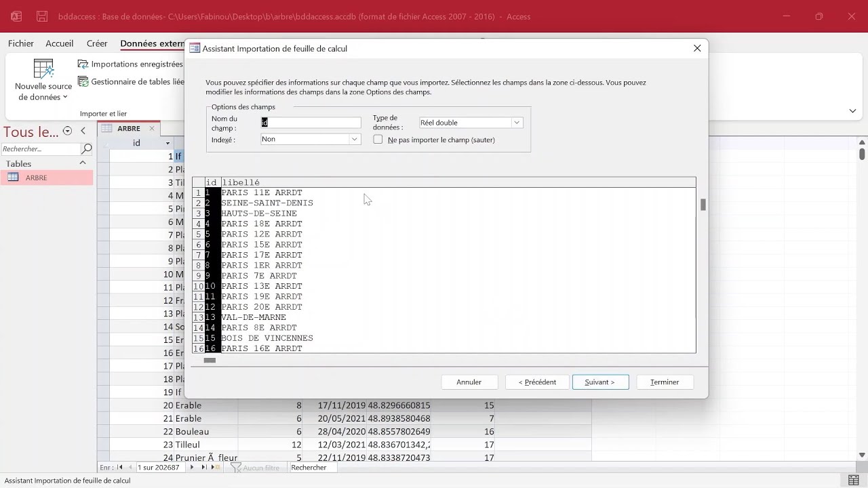Open the id column filter dropdown
This screenshot has width=868, height=488.
167,143
